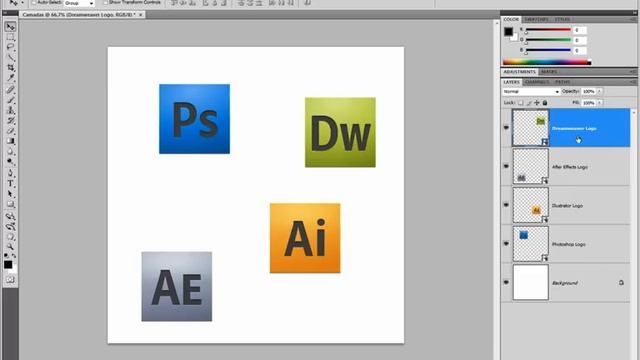Select the Magic Wand tool
Screen dimensions: 640x360
click(x=10, y=58)
